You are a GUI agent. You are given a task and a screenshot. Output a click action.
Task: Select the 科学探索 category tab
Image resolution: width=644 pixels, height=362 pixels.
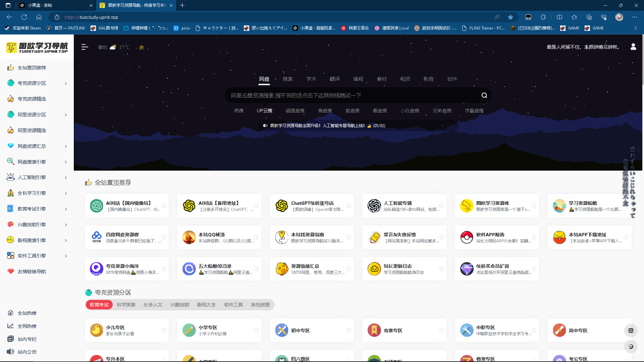point(126,305)
